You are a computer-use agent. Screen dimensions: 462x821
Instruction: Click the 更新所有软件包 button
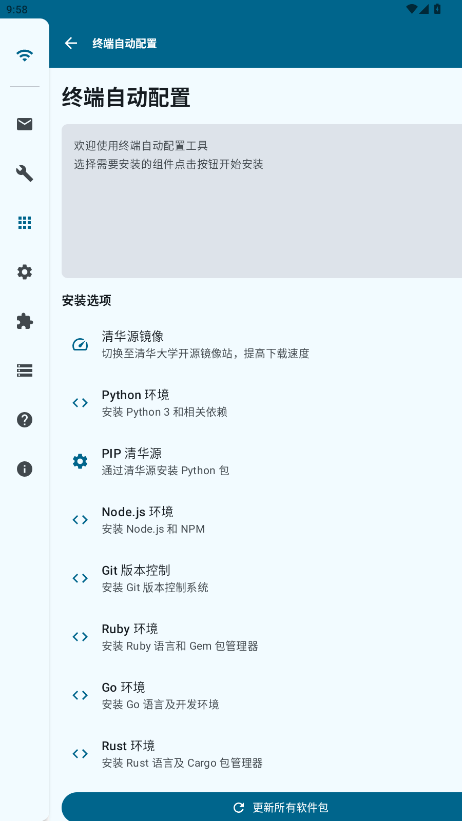pyautogui.click(x=262, y=807)
